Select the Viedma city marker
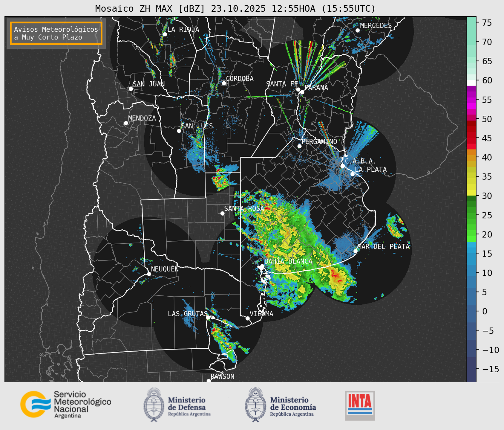The width and height of the screenshot is (504, 430). pos(248,318)
